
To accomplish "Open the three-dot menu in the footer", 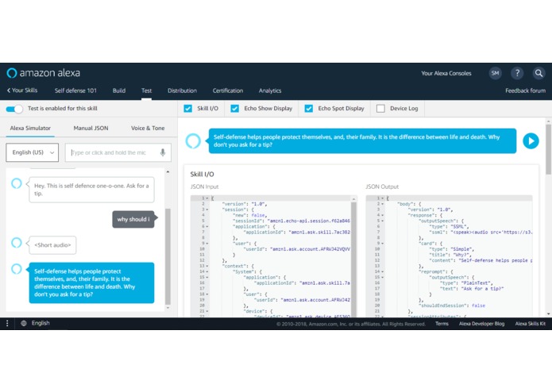I will (7, 323).
